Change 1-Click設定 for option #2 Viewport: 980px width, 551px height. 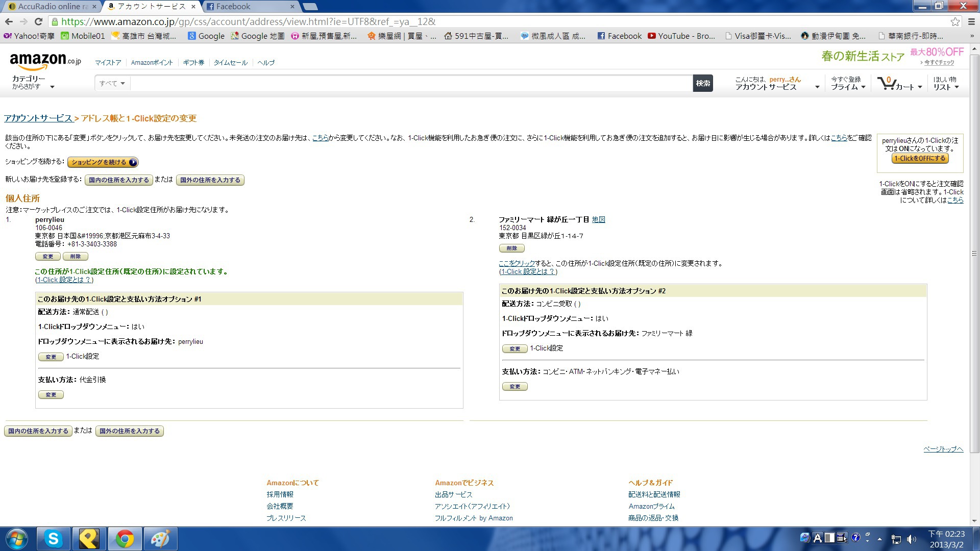click(515, 349)
